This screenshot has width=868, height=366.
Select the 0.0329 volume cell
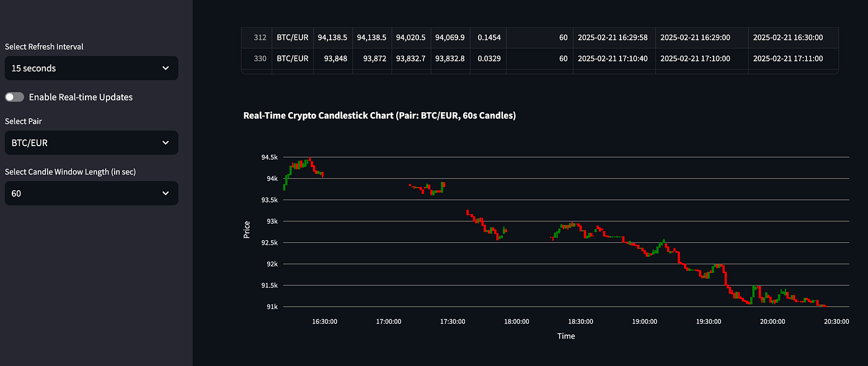(489, 59)
